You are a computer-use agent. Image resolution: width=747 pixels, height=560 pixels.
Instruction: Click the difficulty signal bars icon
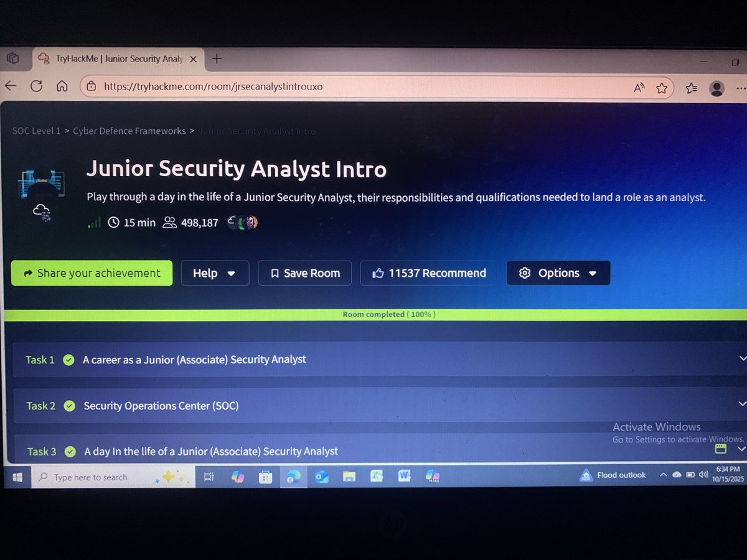click(94, 222)
